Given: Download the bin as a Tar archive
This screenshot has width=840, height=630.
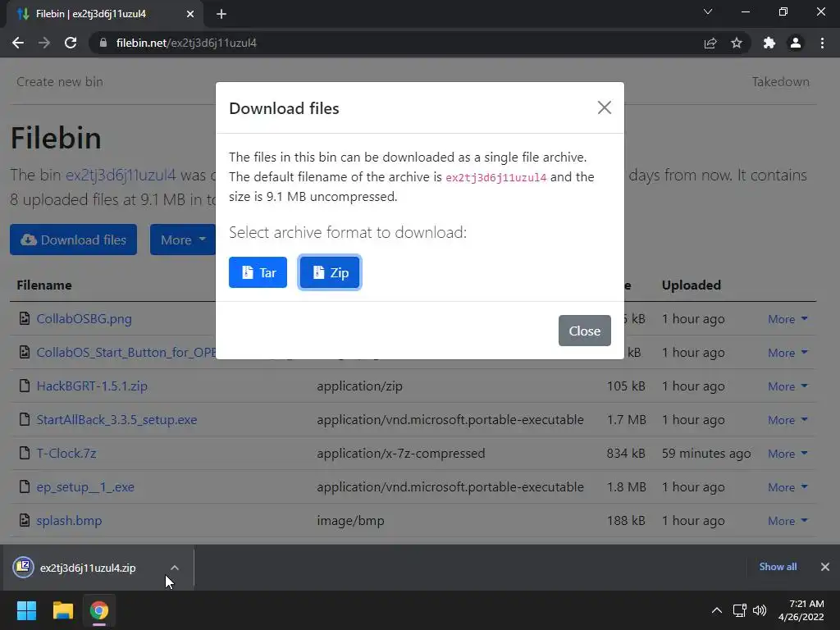Looking at the screenshot, I should point(258,272).
